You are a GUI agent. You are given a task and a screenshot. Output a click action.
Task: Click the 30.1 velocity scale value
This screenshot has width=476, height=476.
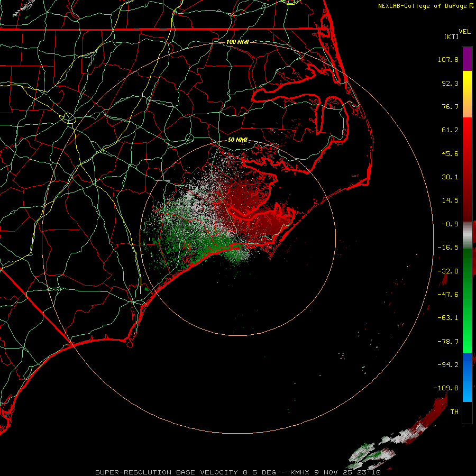pos(450,177)
